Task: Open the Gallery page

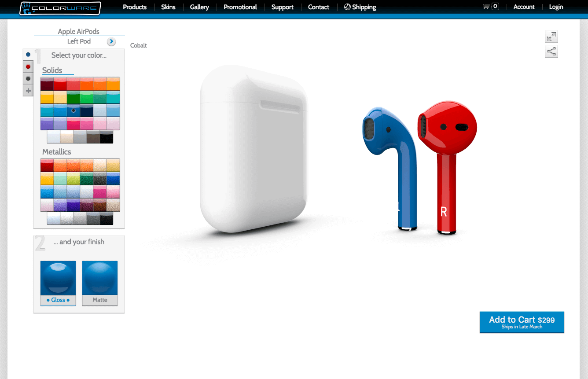Action: pyautogui.click(x=199, y=7)
